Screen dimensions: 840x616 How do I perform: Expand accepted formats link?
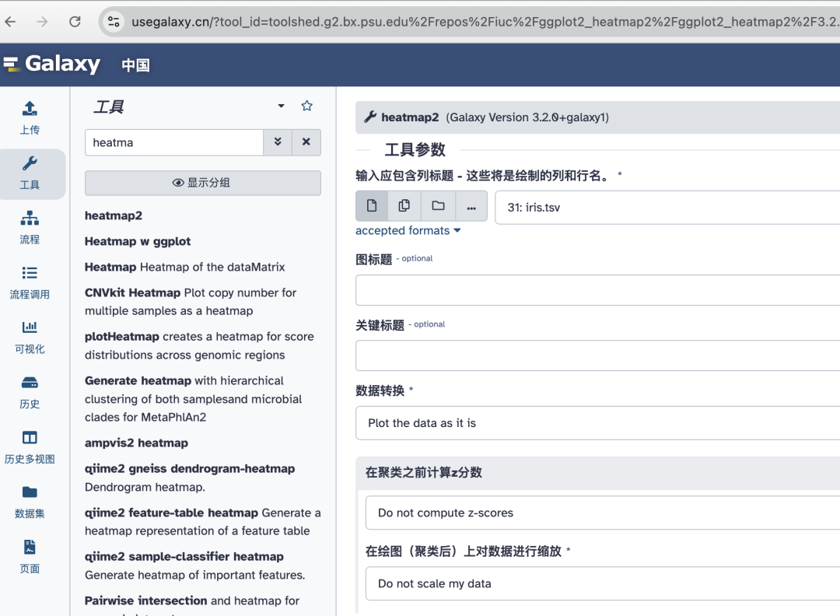click(408, 230)
